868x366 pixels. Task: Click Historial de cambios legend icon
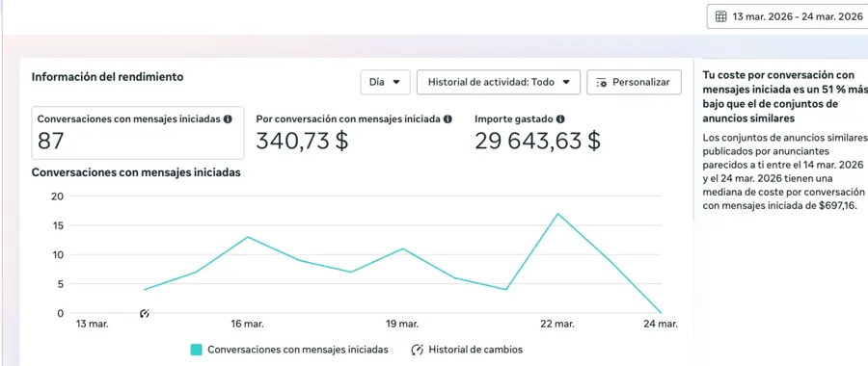(418, 350)
